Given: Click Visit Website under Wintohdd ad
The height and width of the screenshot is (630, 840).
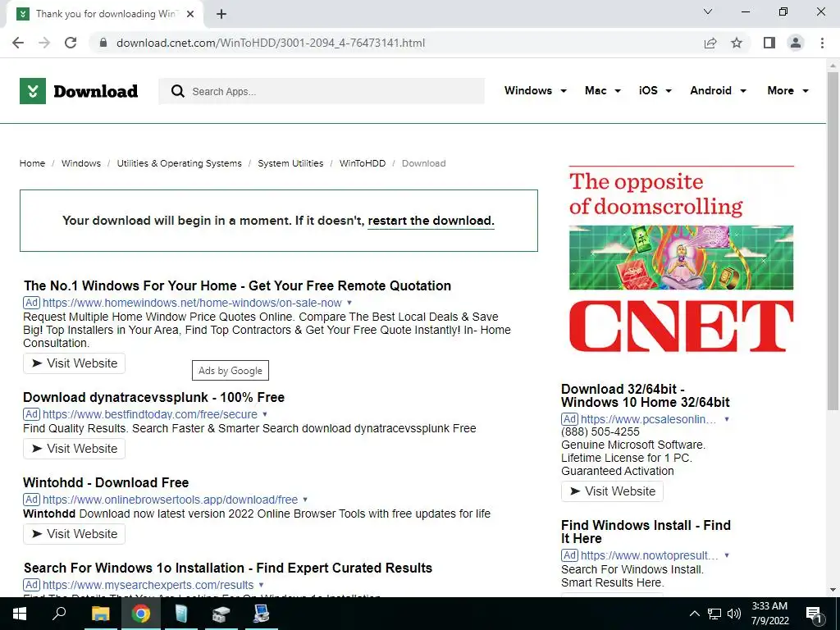Looking at the screenshot, I should (74, 533).
